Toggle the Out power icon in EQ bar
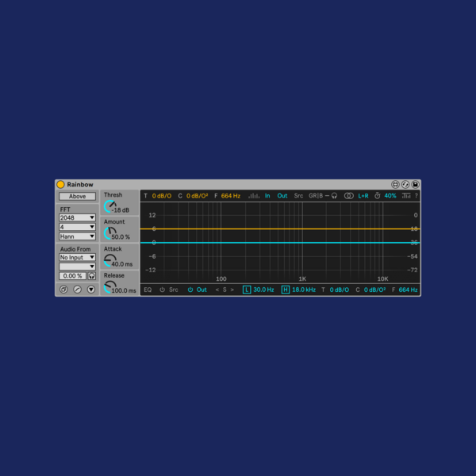Image resolution: width=476 pixels, height=476 pixels. (x=190, y=290)
